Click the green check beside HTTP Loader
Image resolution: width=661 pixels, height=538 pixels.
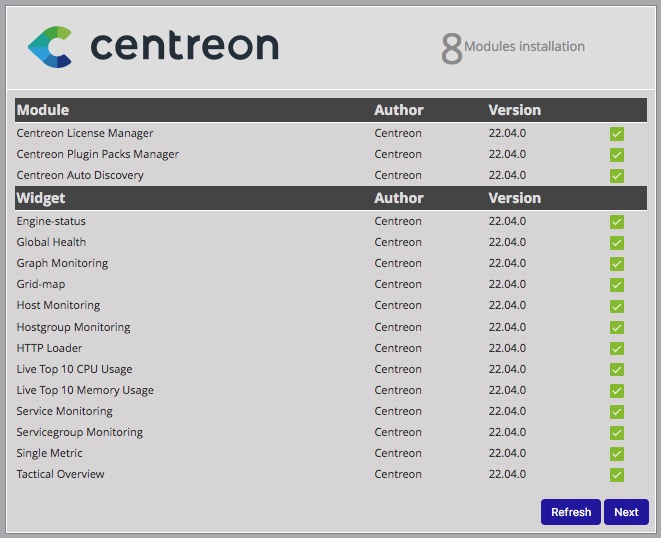pos(617,349)
